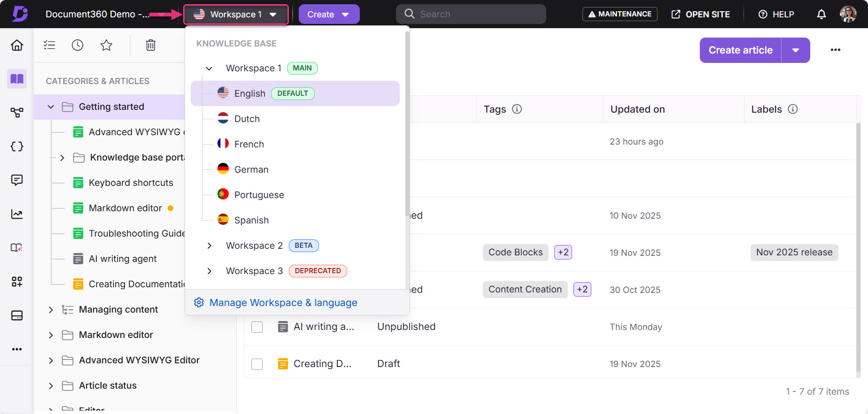The width and height of the screenshot is (868, 414).
Task: Open the Workspace 1 dropdown in top bar
Action: coord(236,15)
